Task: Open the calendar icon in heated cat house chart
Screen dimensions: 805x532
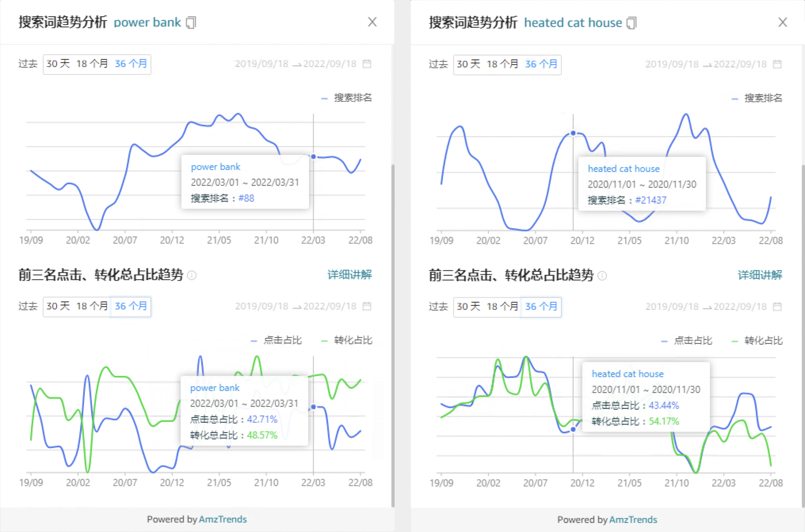Action: 778,63
